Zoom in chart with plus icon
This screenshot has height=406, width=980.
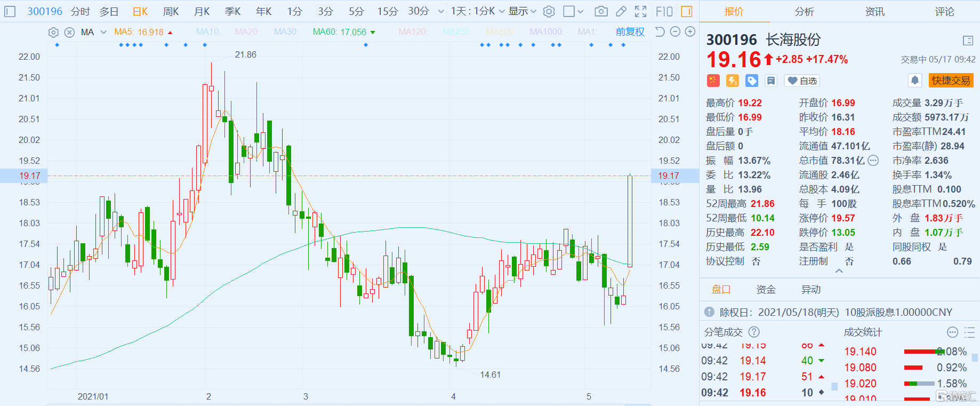point(690,32)
